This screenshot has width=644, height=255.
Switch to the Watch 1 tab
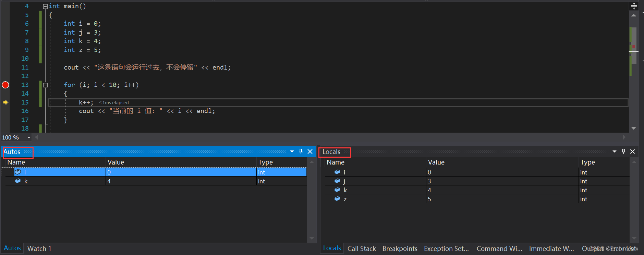[39, 248]
